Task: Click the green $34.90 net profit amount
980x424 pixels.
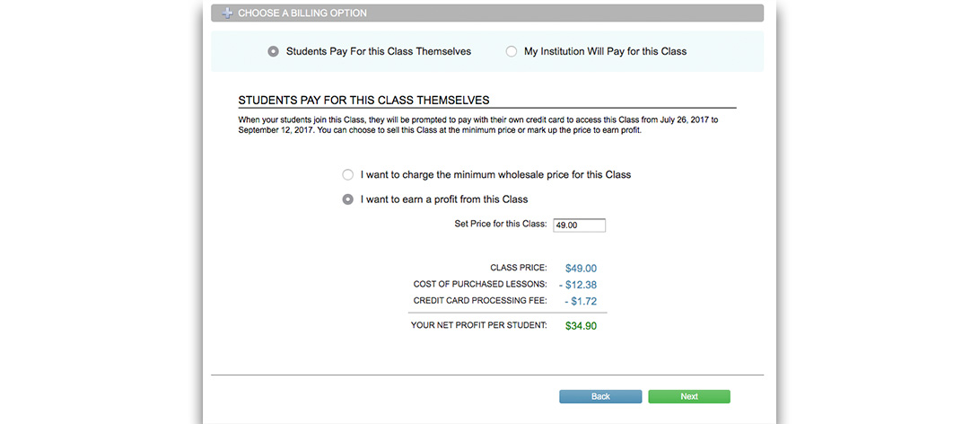Action: click(x=581, y=325)
